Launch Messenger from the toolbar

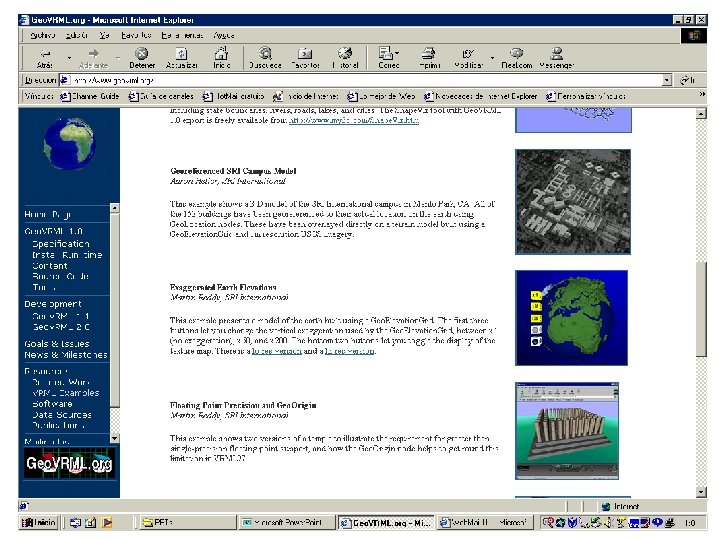557,57
